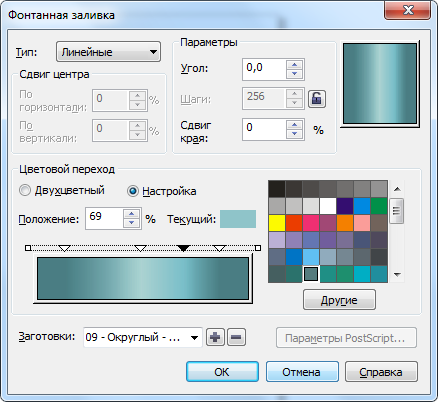
Task: Open more colors with the Другие button
Action: (339, 300)
